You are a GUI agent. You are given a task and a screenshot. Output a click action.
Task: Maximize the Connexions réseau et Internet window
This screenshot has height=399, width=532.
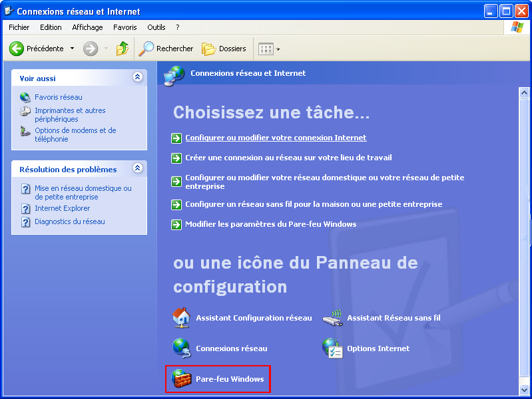506,11
